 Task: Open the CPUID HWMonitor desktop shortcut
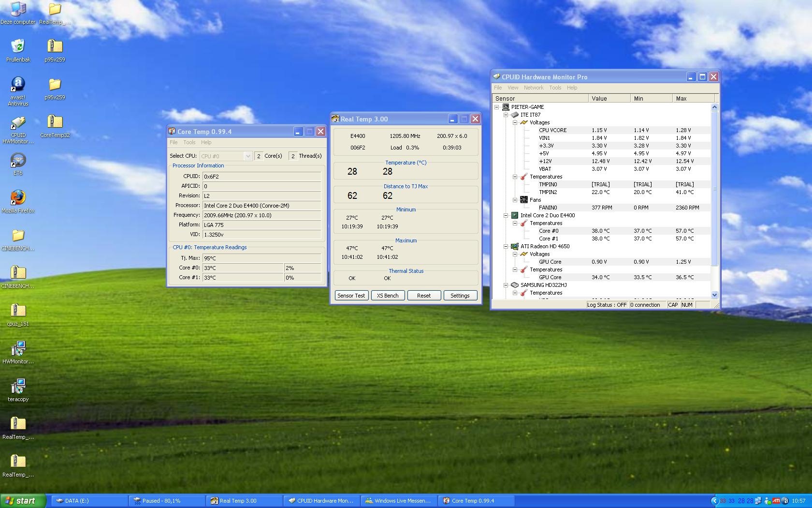[x=18, y=123]
